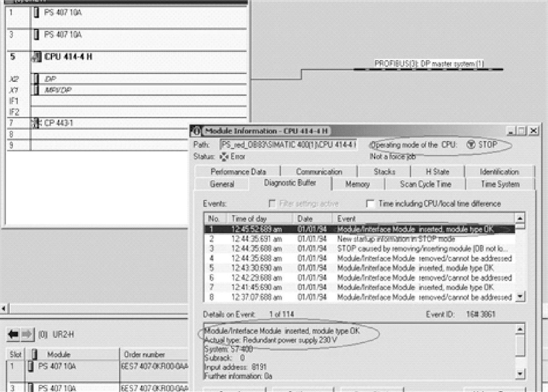Click the 'PS 407 10A' label in rack slot 3
Screen dimensions: 548x392
click(63, 35)
